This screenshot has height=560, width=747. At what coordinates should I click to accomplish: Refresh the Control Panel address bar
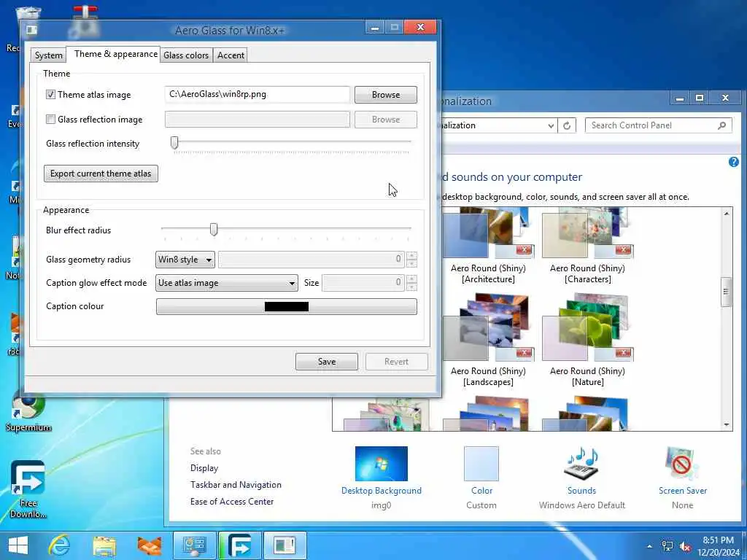pyautogui.click(x=566, y=125)
